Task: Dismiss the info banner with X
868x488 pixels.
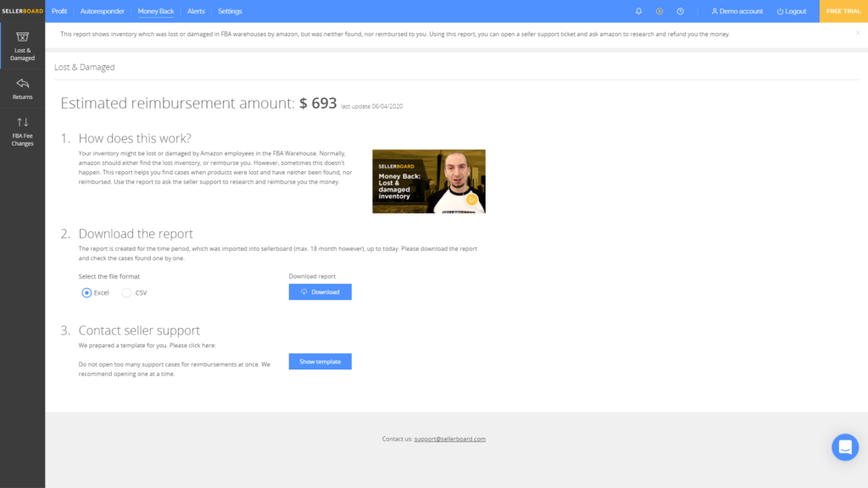Action: (857, 33)
